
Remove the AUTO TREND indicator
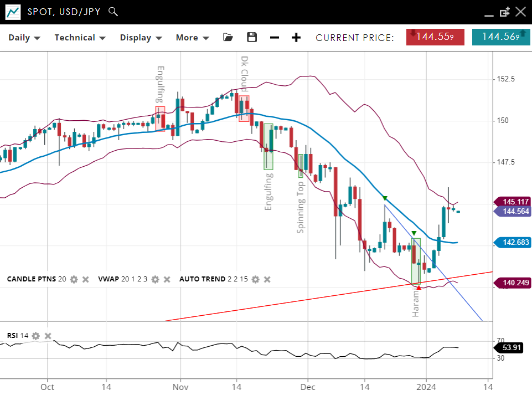point(267,279)
